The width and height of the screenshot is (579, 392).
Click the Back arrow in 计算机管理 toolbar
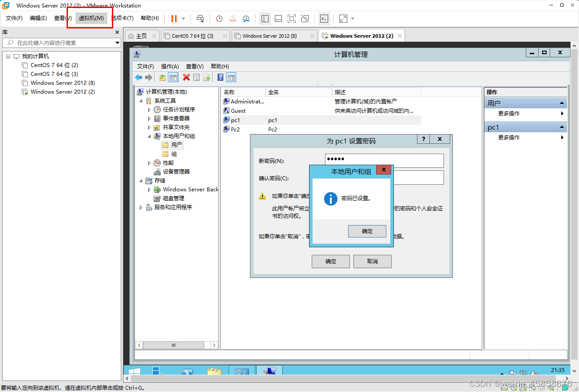(139, 77)
